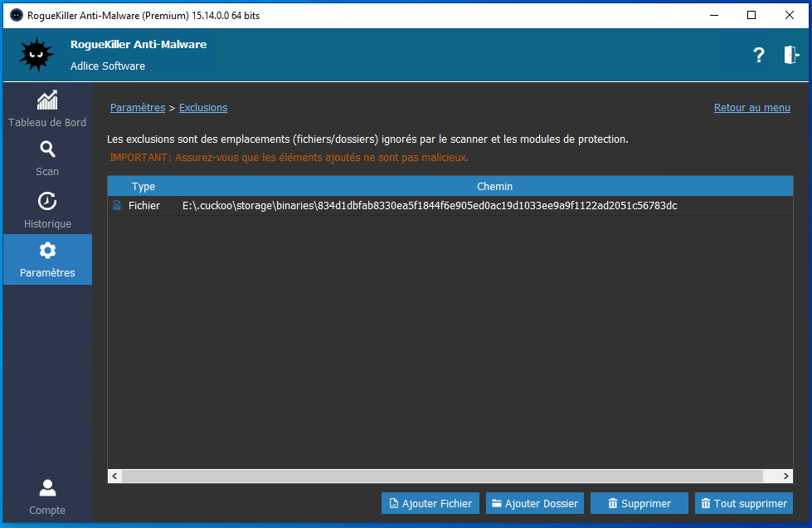Sort by the Chemin column header
The width and height of the screenshot is (812, 528).
click(x=494, y=187)
